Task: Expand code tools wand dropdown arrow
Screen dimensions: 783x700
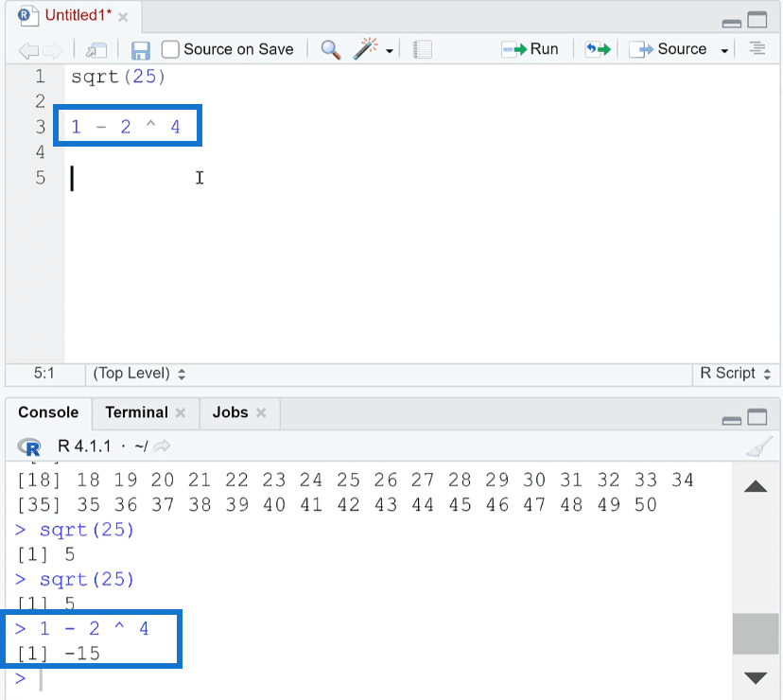Action: click(390, 50)
